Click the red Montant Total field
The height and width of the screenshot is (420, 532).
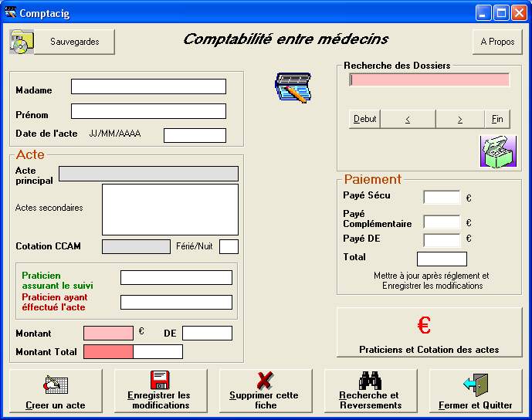(108, 352)
